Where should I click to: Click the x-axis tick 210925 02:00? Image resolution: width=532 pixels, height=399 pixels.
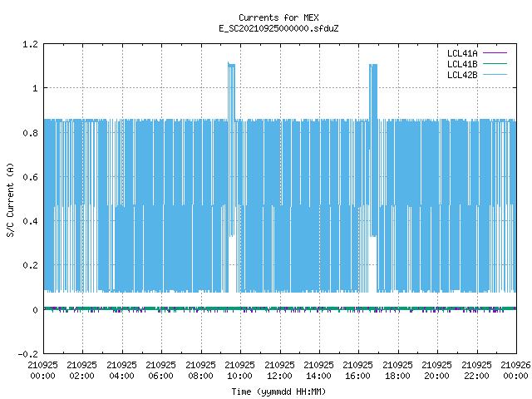[81, 370]
